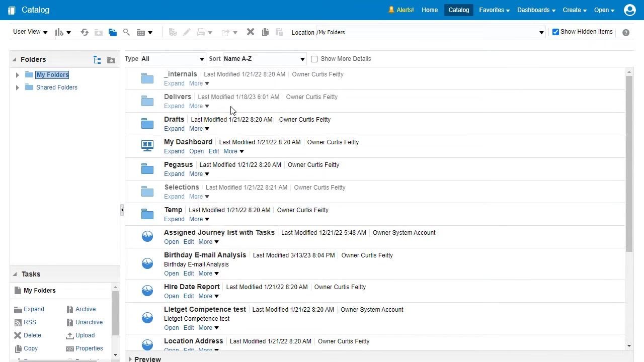This screenshot has width=644, height=362.
Task: Open the More menu for My Dashboard
Action: (x=233, y=151)
